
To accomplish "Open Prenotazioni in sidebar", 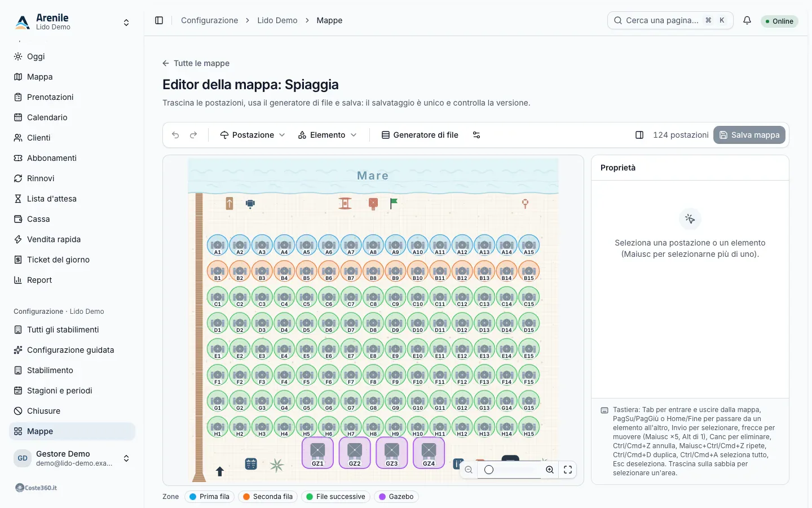I will pyautogui.click(x=72, y=97).
